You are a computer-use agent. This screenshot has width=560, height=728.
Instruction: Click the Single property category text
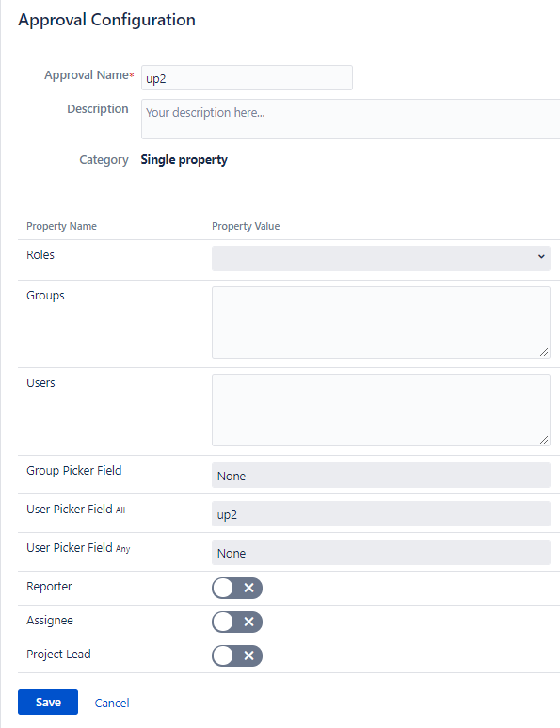(184, 160)
